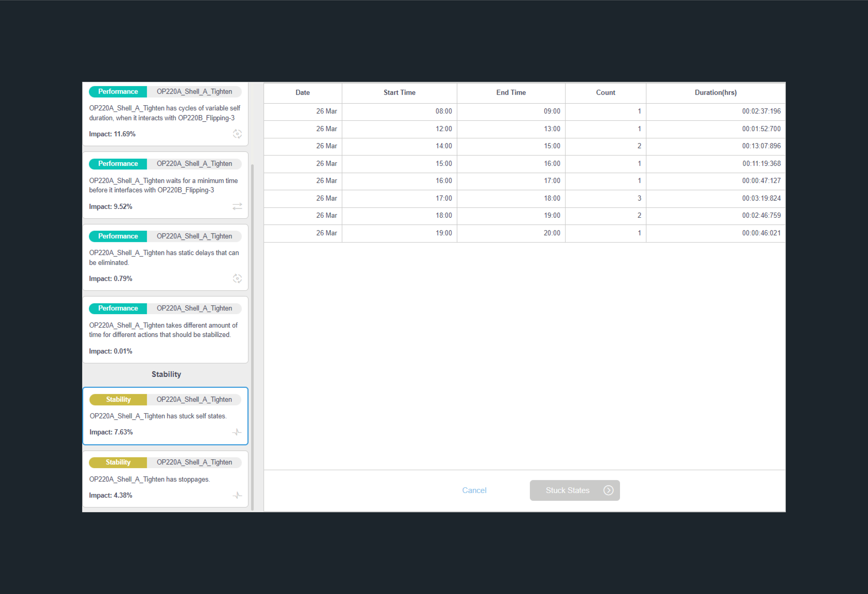Viewport: 868px width, 594px height.
Task: Click arrow circle icon in Stuck States button
Action: tap(608, 490)
